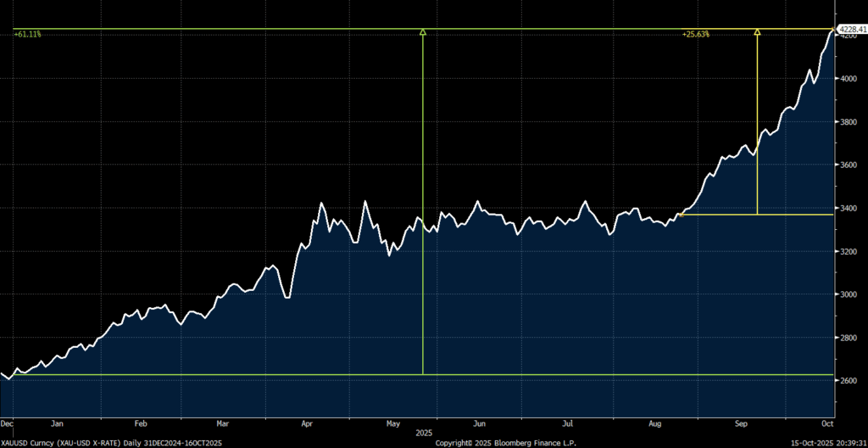Click the 3800 price axis label
The image size is (868, 448).
click(848, 121)
